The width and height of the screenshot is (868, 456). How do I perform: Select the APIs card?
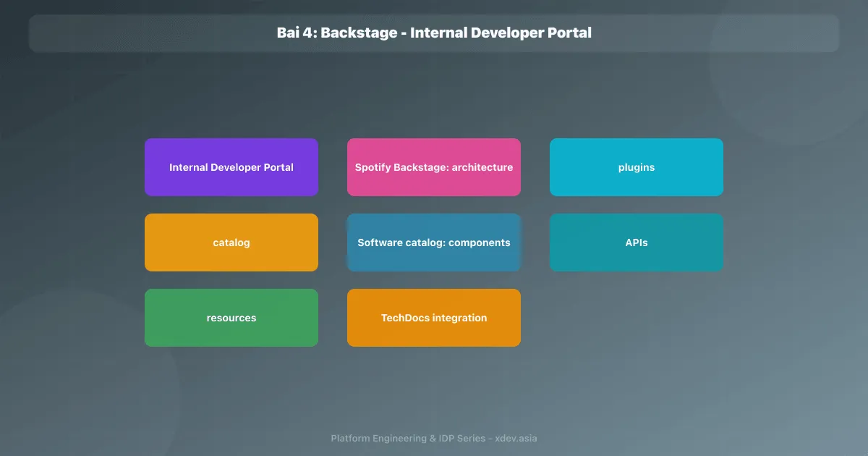[637, 242]
